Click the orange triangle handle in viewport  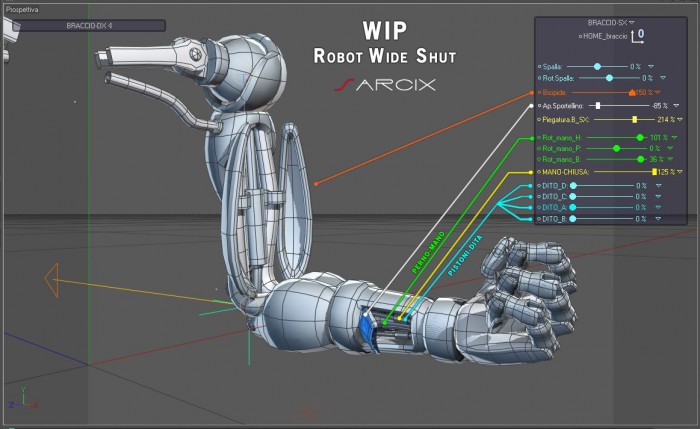[x=52, y=280]
